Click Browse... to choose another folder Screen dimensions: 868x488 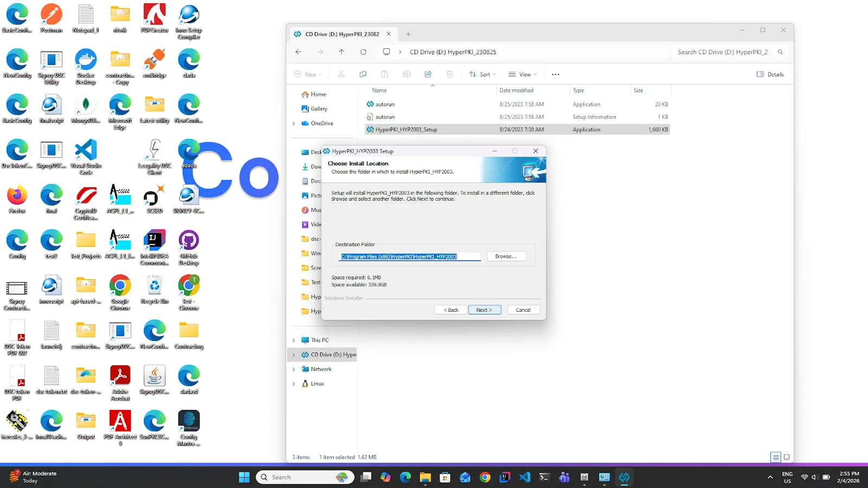506,256
